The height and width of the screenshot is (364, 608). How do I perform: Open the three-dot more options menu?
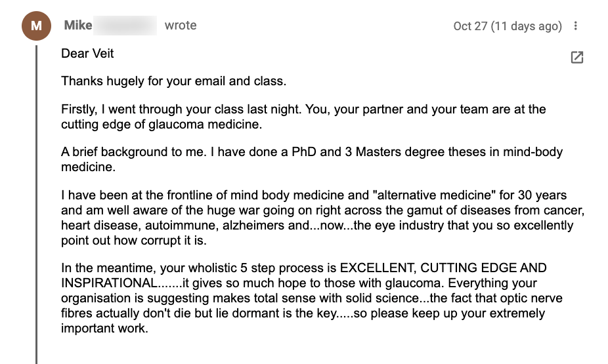click(576, 26)
